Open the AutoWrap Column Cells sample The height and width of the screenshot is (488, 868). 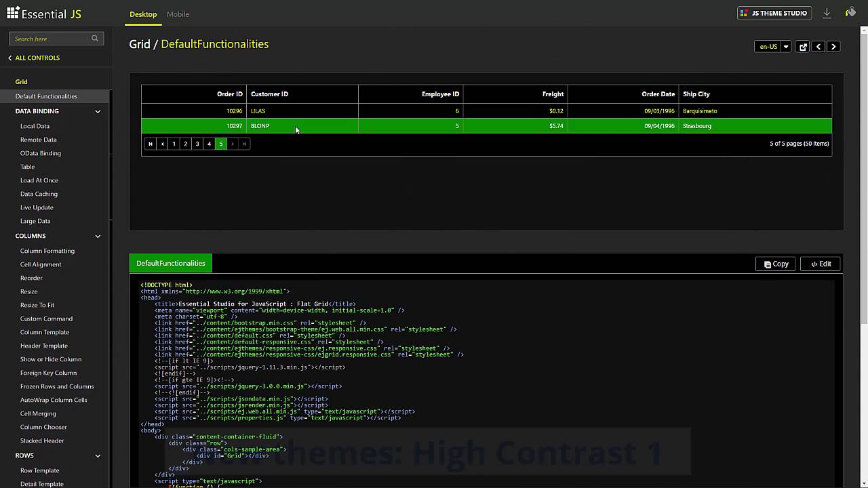54,400
